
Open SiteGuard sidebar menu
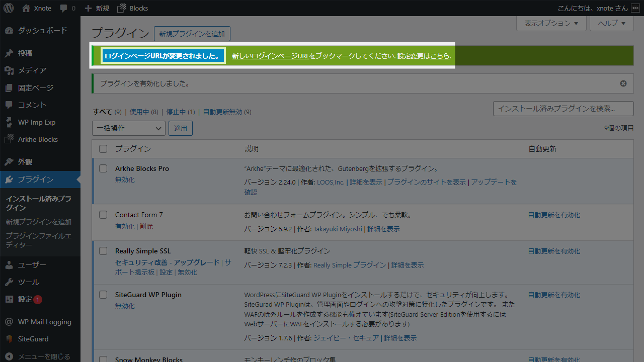[x=40, y=339]
